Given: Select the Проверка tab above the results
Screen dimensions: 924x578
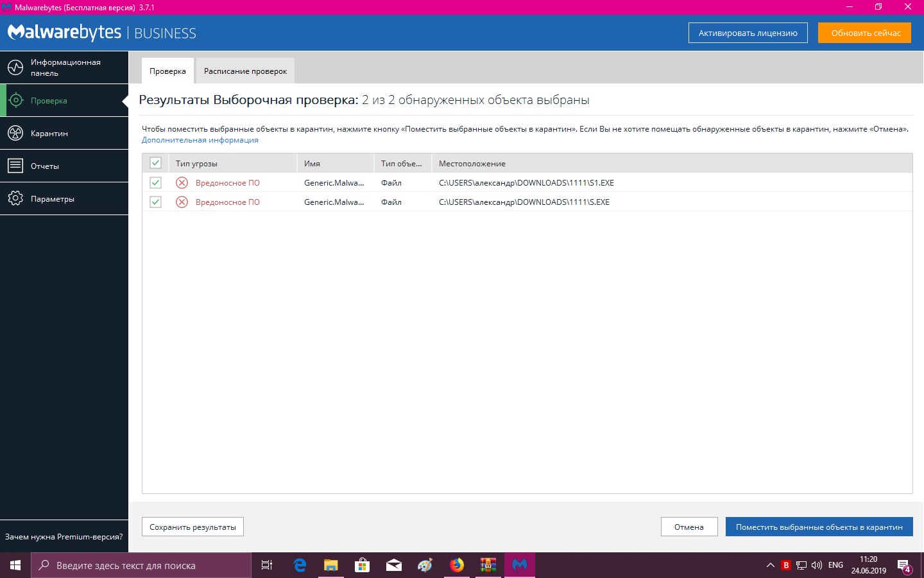Looking at the screenshot, I should click(x=167, y=71).
